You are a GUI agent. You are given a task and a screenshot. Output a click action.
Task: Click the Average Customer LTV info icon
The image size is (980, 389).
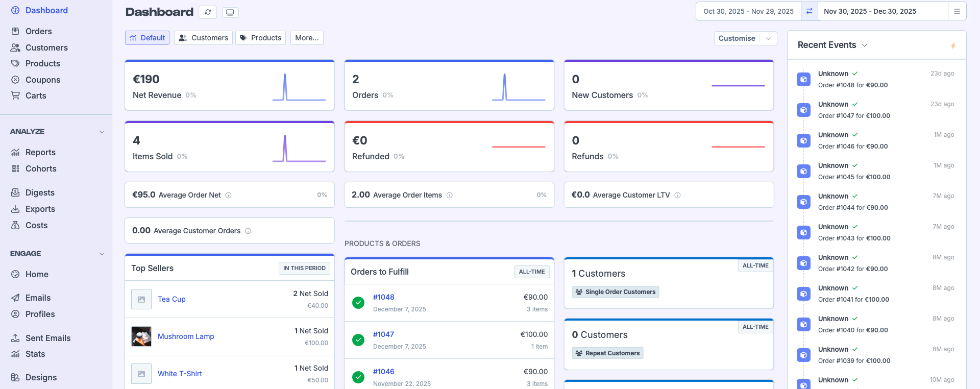(x=677, y=195)
